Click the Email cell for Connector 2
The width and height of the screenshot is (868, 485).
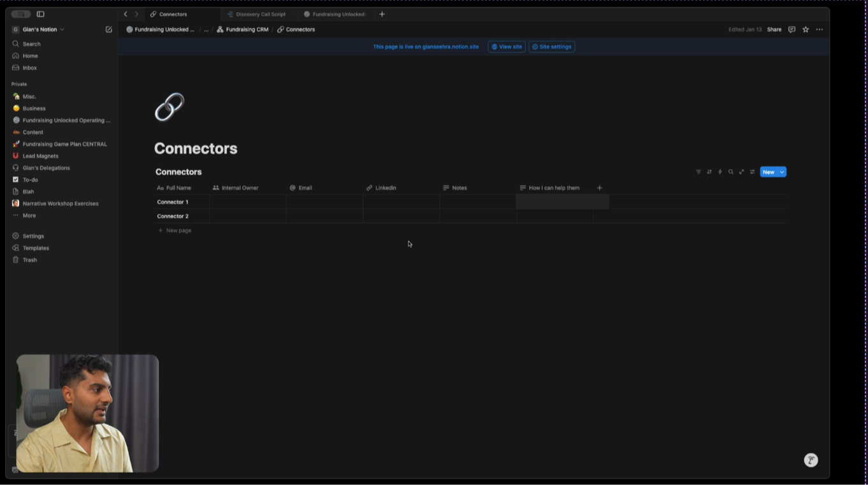325,216
